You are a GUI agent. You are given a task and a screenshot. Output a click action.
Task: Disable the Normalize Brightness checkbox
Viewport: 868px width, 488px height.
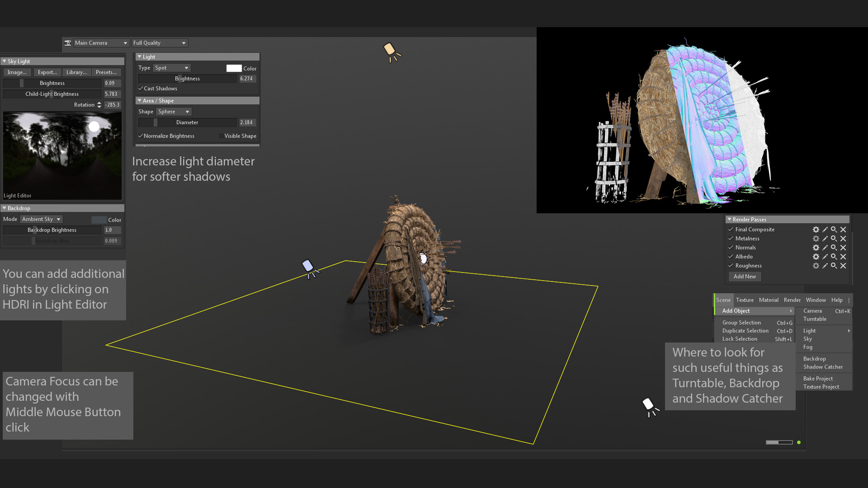[141, 136]
